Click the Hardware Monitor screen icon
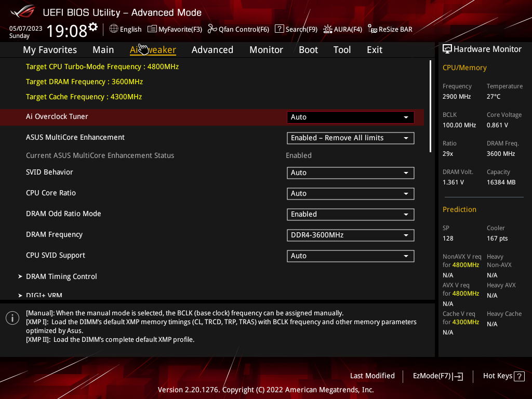The height and width of the screenshot is (399, 532). point(447,49)
